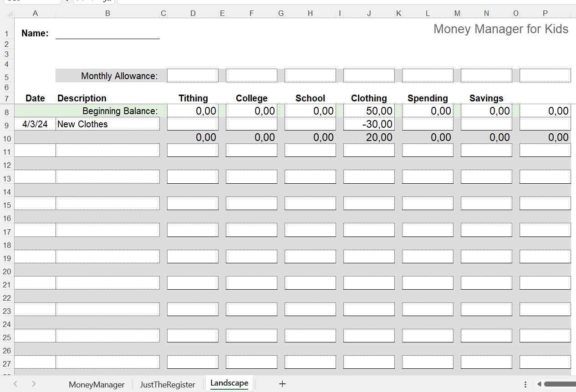Select column P header
The width and height of the screenshot is (576, 392).
click(545, 14)
